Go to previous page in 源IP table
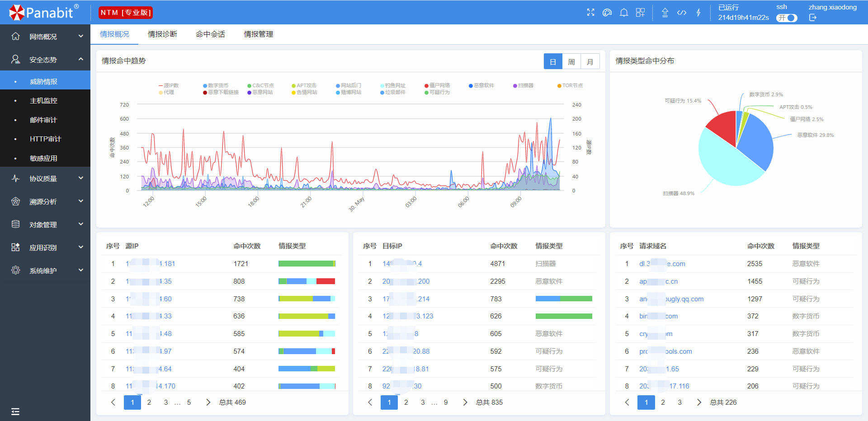Image resolution: width=868 pixels, height=421 pixels. [113, 402]
